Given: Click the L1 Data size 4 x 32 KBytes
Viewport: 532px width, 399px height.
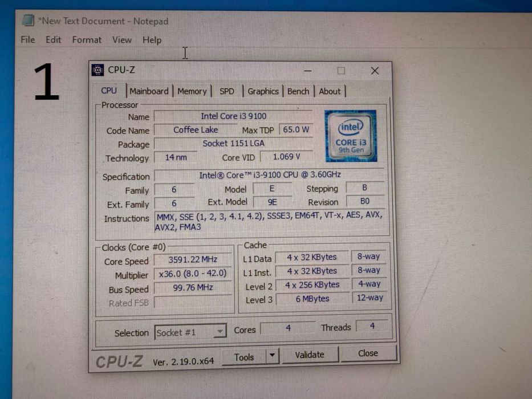Looking at the screenshot, I should (312, 258).
